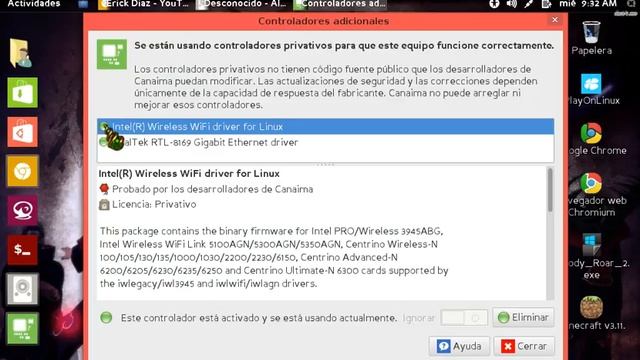This screenshot has width=640, height=360.
Task: Open the orange software center dock icon
Action: [22, 132]
